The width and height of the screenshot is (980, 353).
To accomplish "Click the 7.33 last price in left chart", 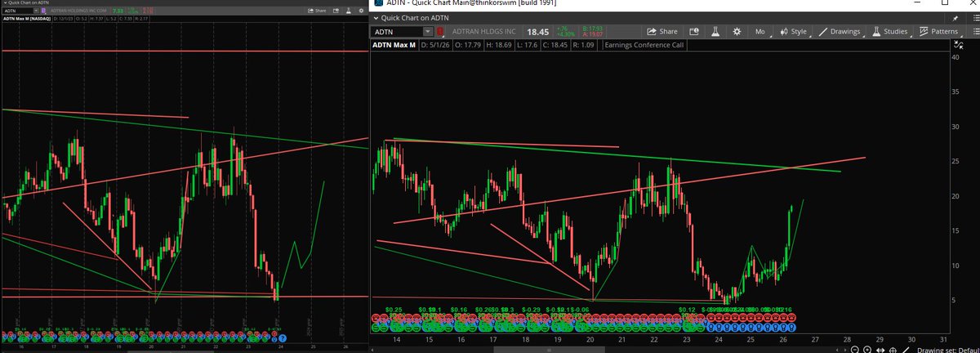I will coord(118,11).
